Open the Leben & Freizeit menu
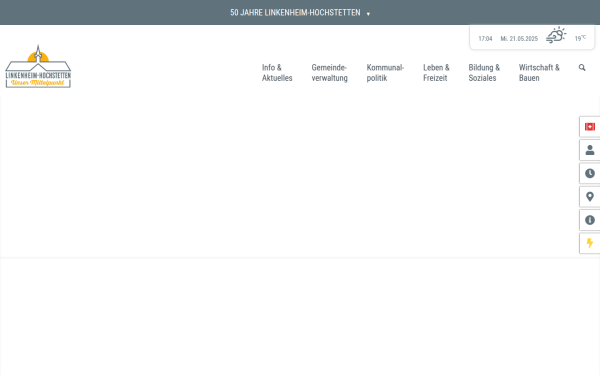Image resolution: width=600 pixels, height=375 pixels. point(436,73)
